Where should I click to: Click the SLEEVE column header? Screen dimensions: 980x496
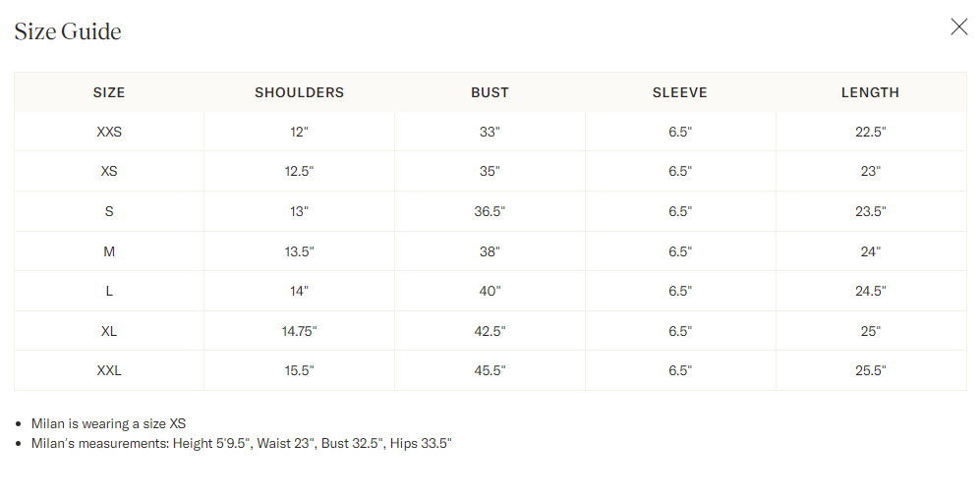[680, 92]
